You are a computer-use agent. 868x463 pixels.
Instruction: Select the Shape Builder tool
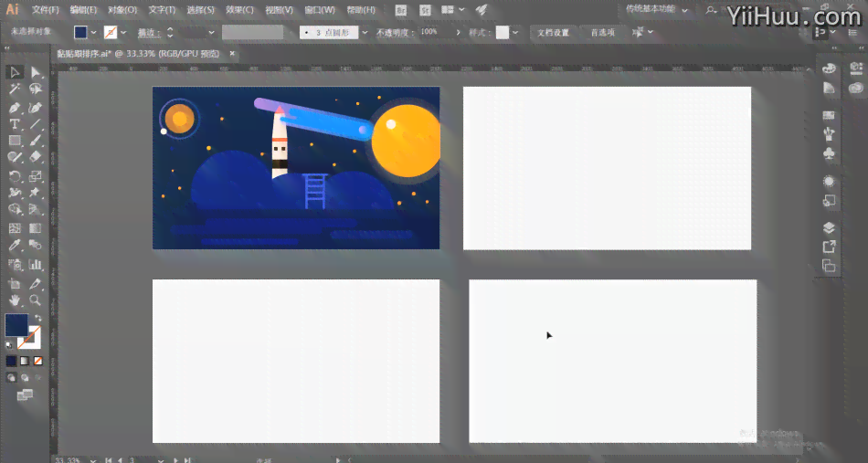(15, 210)
